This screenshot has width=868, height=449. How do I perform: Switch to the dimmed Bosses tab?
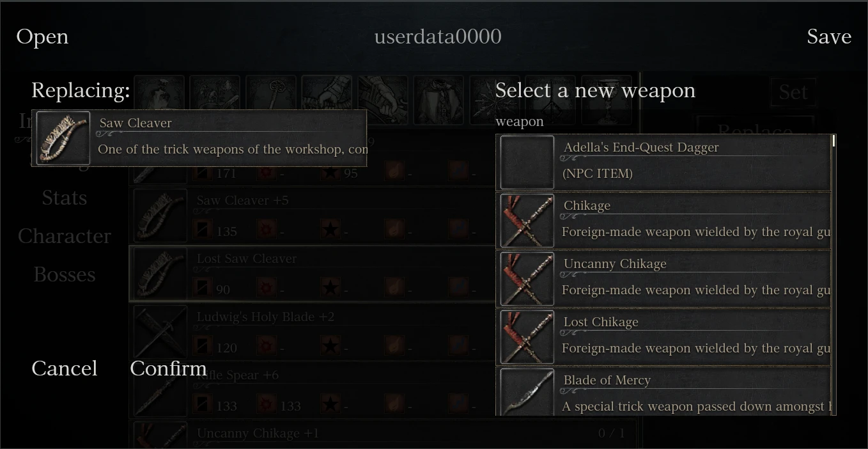65,274
